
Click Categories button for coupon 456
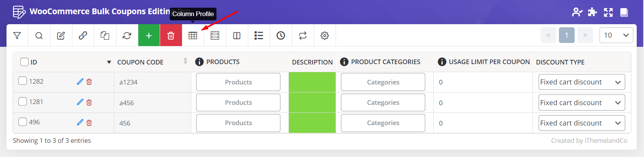tap(383, 123)
